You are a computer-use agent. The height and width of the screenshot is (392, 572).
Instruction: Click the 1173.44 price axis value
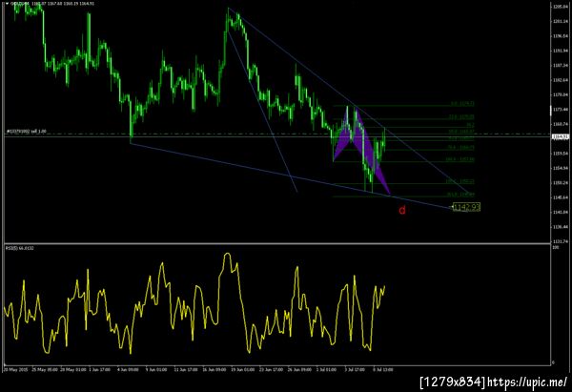[561, 109]
